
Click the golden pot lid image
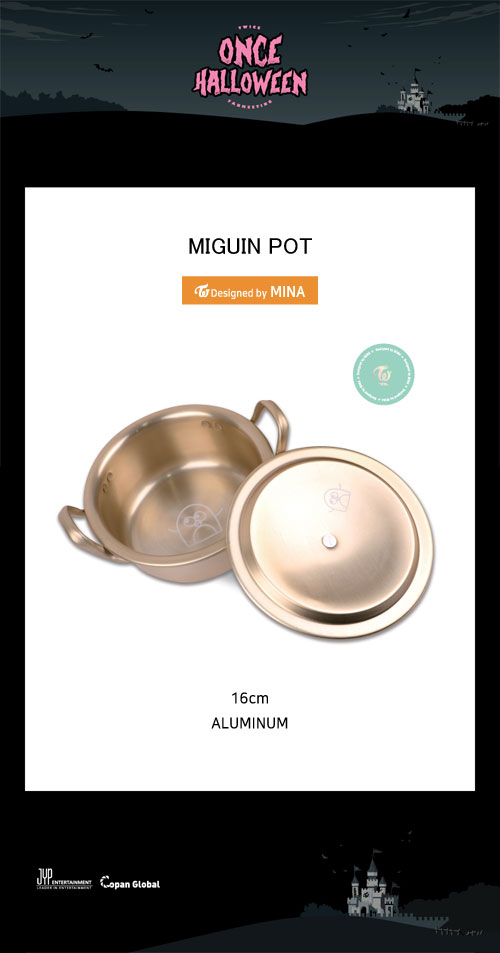pos(330,542)
